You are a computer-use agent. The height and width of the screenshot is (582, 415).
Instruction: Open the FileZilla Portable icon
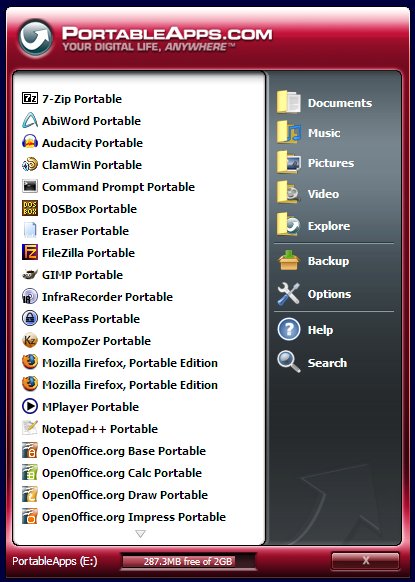click(30, 252)
